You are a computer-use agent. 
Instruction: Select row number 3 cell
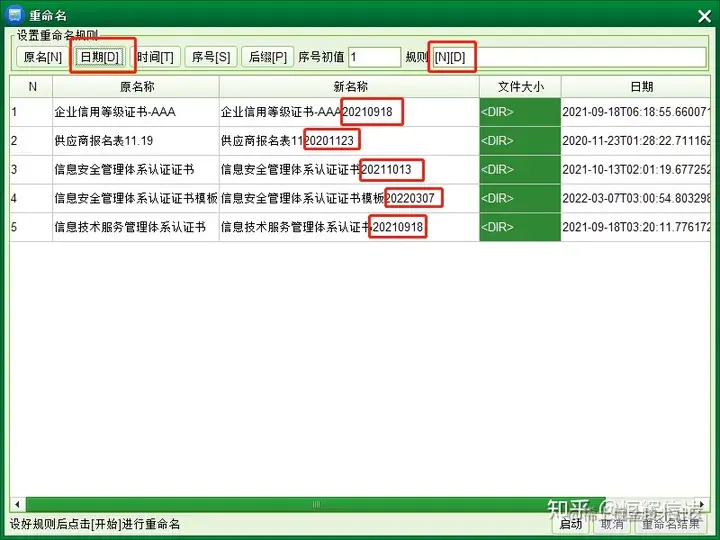32,169
